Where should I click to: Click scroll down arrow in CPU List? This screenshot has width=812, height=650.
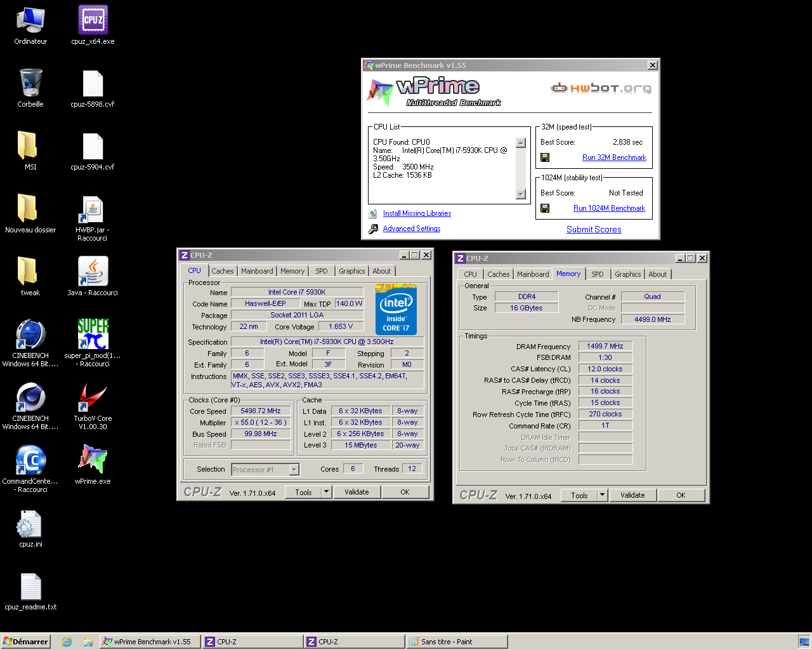pos(521,194)
